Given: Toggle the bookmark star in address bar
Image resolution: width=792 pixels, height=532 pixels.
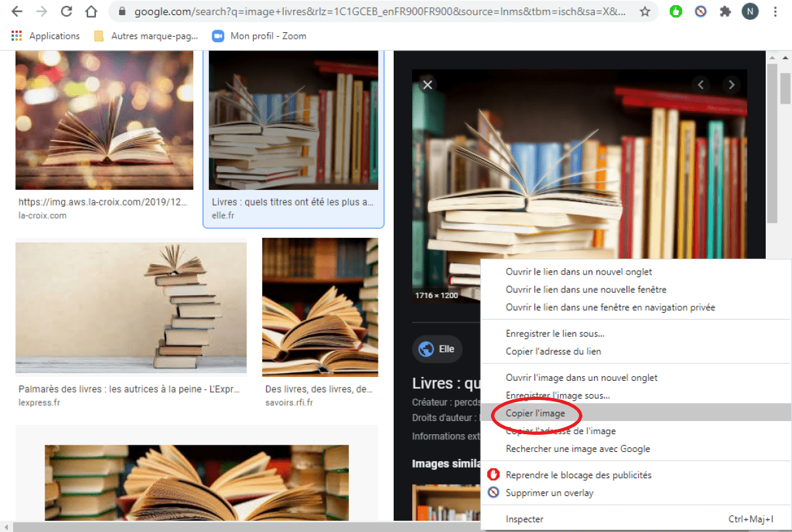Looking at the screenshot, I should pyautogui.click(x=645, y=11).
